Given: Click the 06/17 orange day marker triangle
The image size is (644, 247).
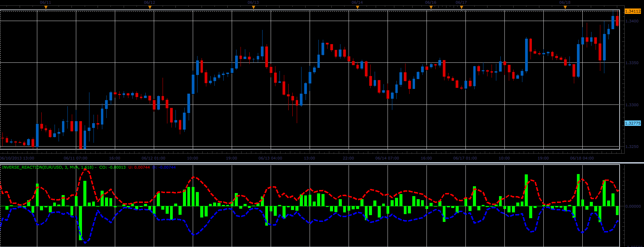Looking at the screenshot, I should click(x=461, y=7).
